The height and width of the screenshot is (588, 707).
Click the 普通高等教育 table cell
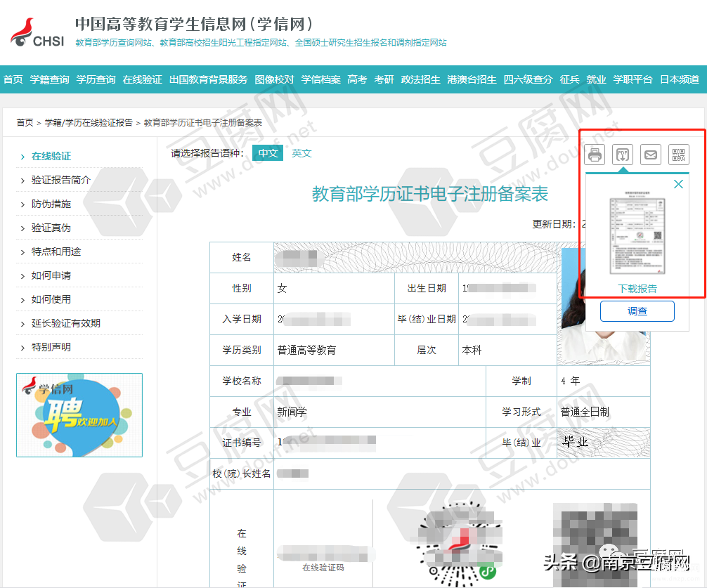[x=334, y=350]
